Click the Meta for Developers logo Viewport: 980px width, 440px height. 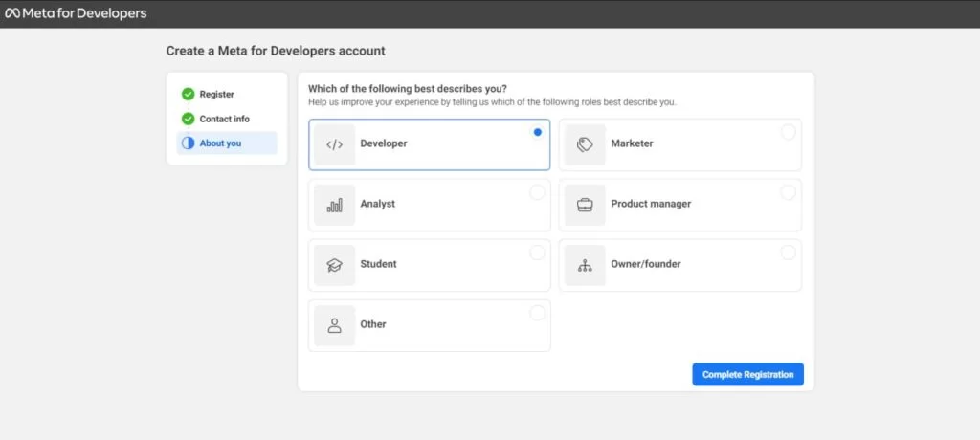click(x=76, y=13)
